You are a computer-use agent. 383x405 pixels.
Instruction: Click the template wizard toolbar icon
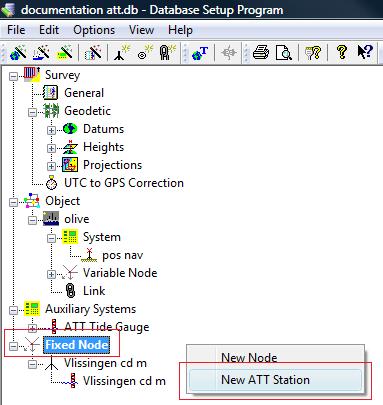tap(93, 53)
